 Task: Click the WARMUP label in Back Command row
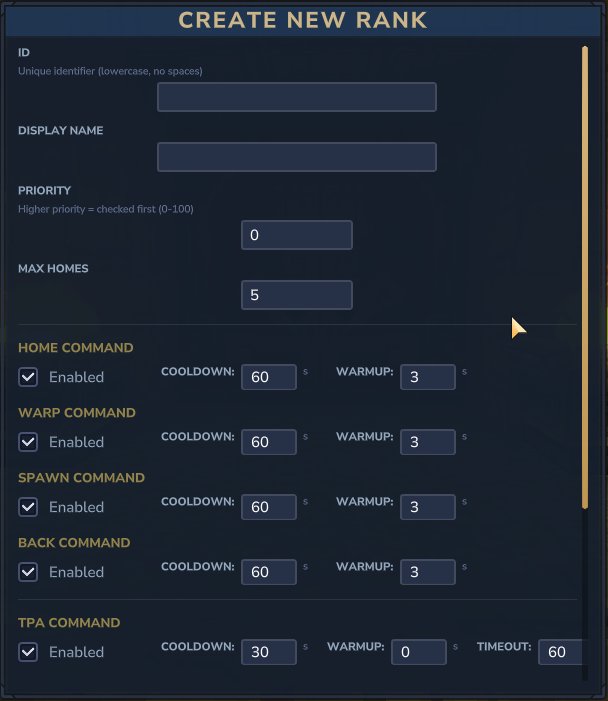coord(364,566)
